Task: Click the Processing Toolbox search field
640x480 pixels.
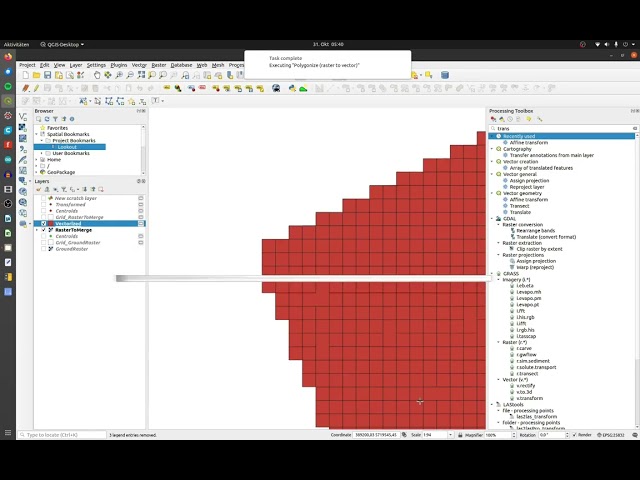Action: 563,129
